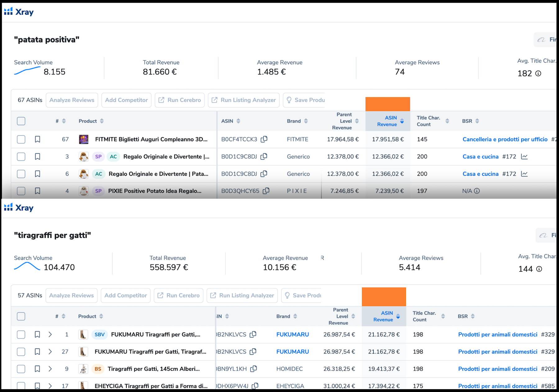
Task: Expand the FUKUMARU row number 1 variations
Action: click(50, 335)
